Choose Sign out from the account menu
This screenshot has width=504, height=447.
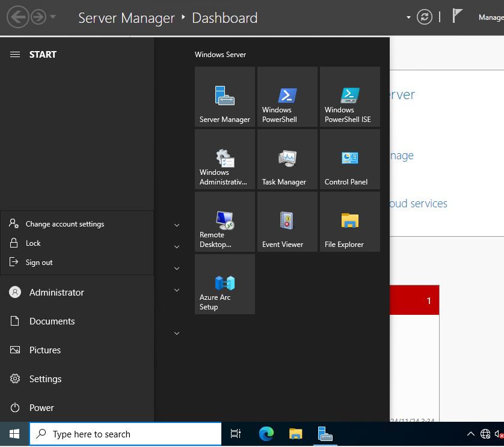[x=77, y=263]
